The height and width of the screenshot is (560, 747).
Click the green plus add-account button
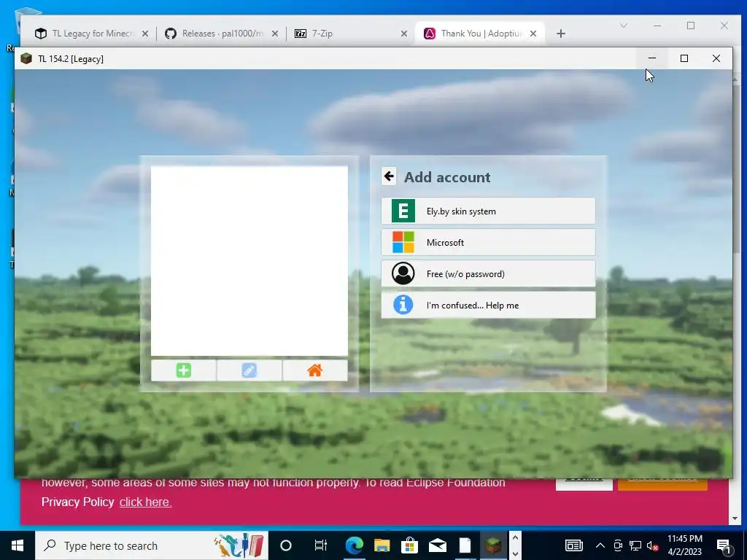[x=183, y=370]
